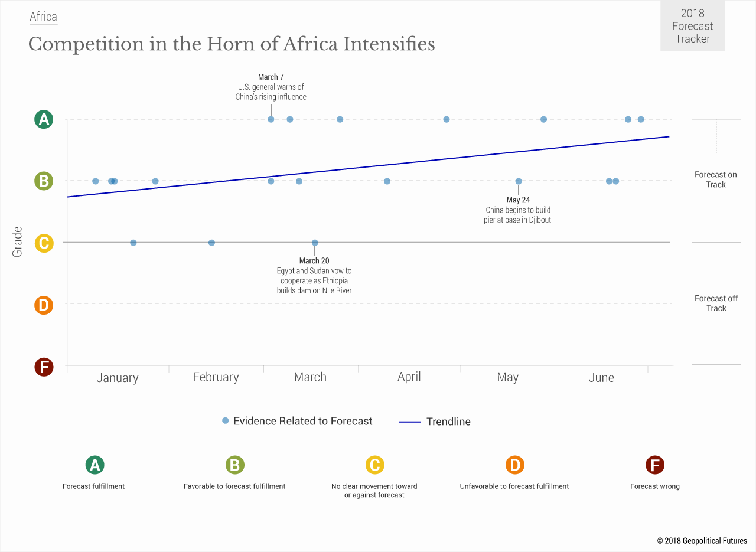Select the C icon above 'No clear movement' legend text
756x552 pixels.
[374, 465]
